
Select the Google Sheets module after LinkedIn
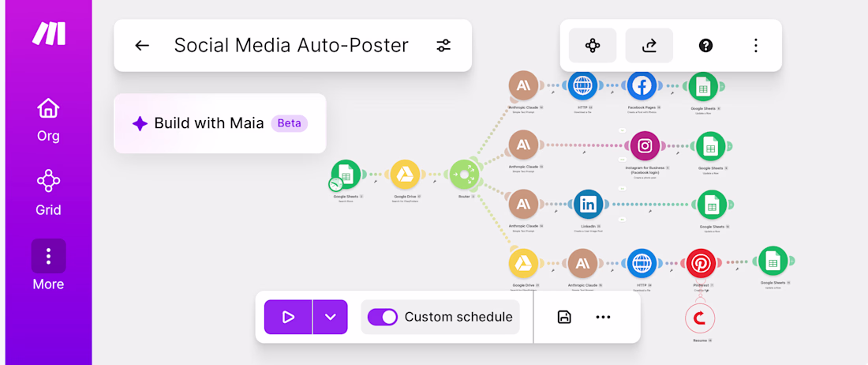[712, 205]
